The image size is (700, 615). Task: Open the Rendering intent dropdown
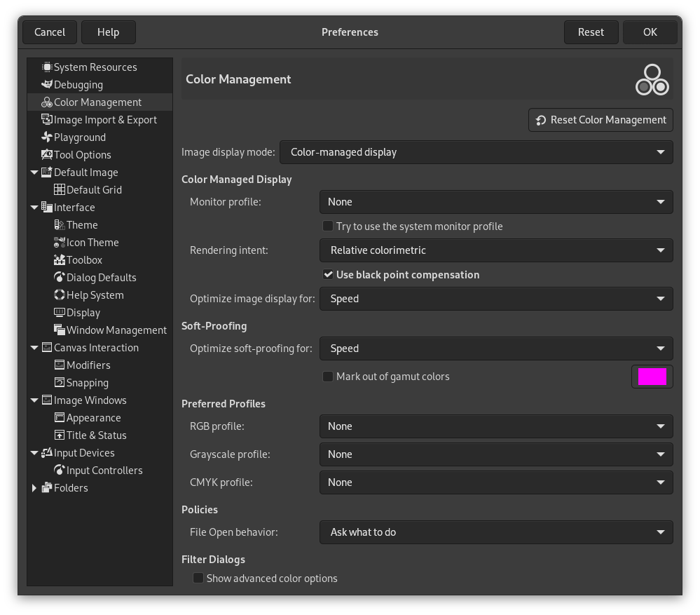click(496, 250)
